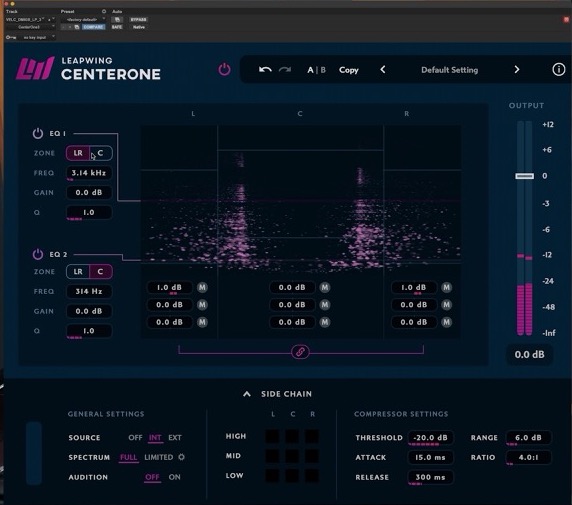Go to next preset arrow
Screen dimensions: 572x505
(517, 69)
